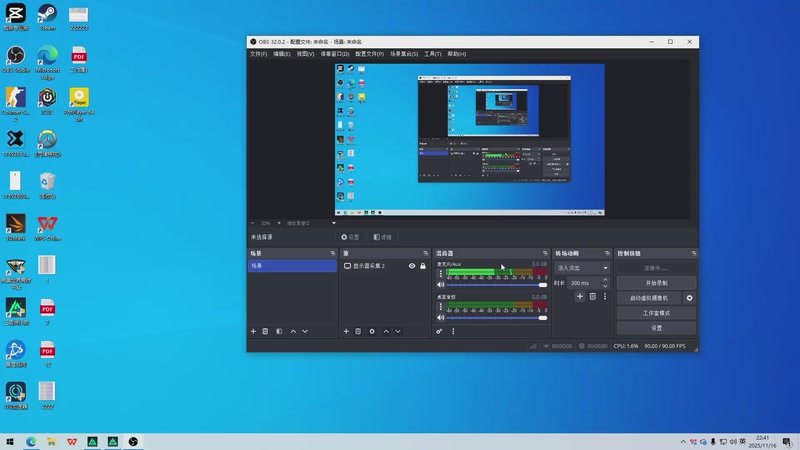Screen dimensions: 800x450
Task: Move source down in the Sources panel
Action: click(398, 331)
